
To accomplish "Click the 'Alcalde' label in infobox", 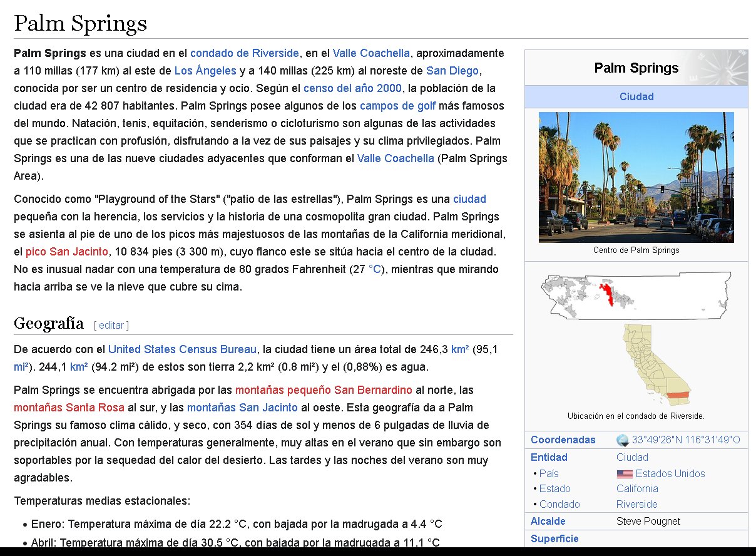I will click(548, 522).
